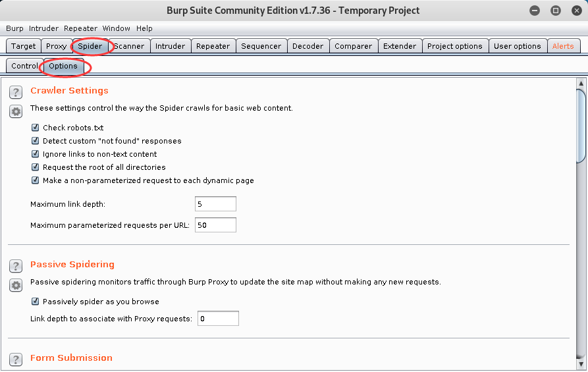Viewport: 588px width, 372px height.
Task: Toggle Check robots.txt checkbox
Action: pos(36,128)
